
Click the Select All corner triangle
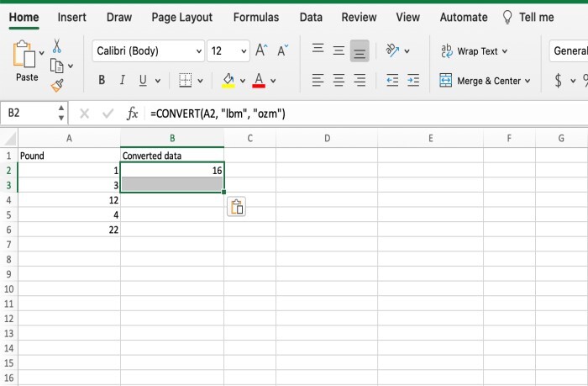pos(10,138)
